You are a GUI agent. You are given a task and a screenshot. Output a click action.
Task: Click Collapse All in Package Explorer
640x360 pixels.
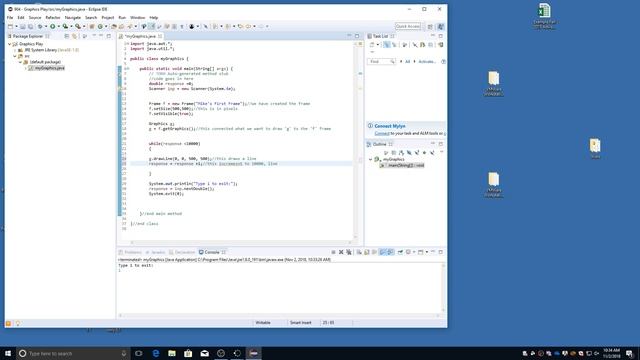[67, 36]
